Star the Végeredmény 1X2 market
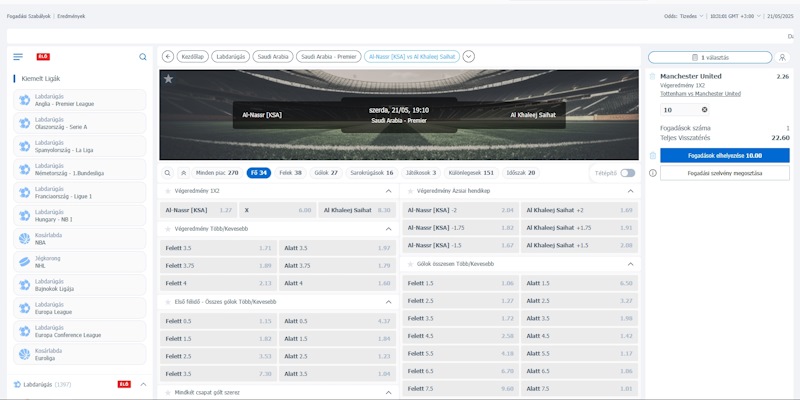 pos(167,191)
